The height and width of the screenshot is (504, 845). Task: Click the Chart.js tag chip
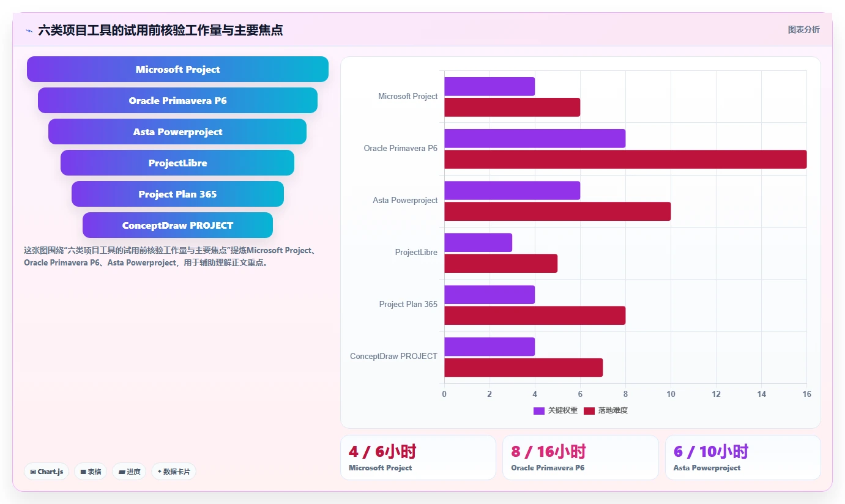click(x=47, y=472)
